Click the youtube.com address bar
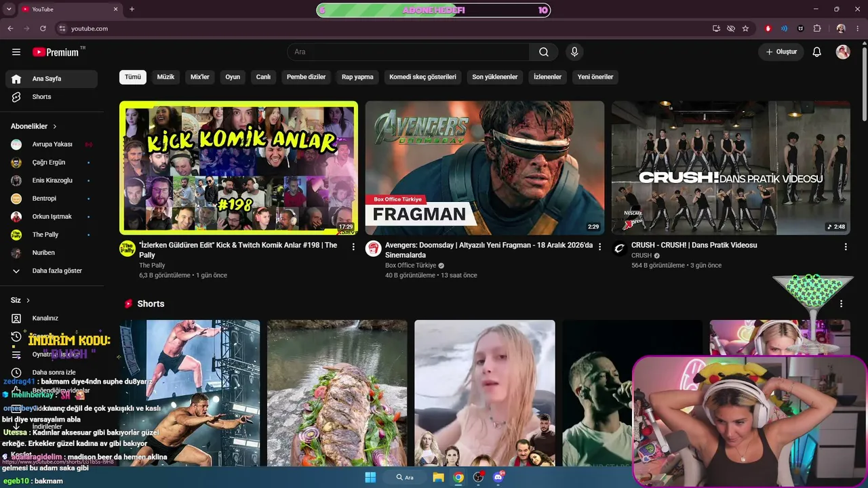 pos(381,28)
